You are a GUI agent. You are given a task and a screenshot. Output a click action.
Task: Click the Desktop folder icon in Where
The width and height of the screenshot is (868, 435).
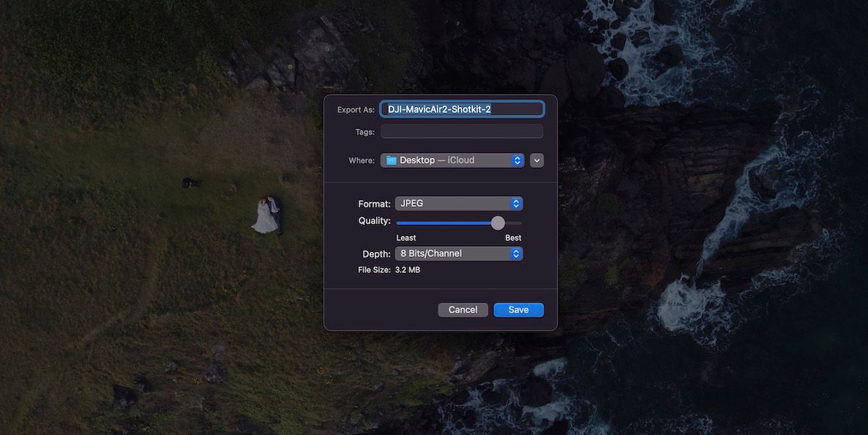[x=391, y=160]
